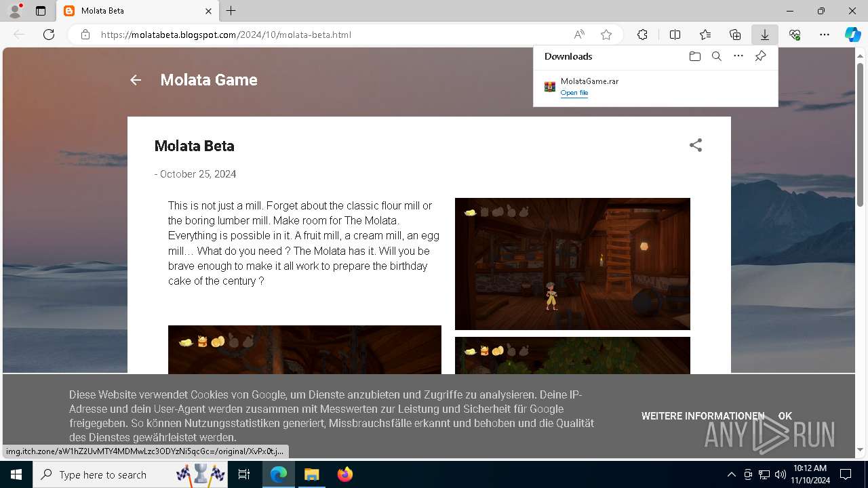Add this page to favorites

tap(606, 35)
